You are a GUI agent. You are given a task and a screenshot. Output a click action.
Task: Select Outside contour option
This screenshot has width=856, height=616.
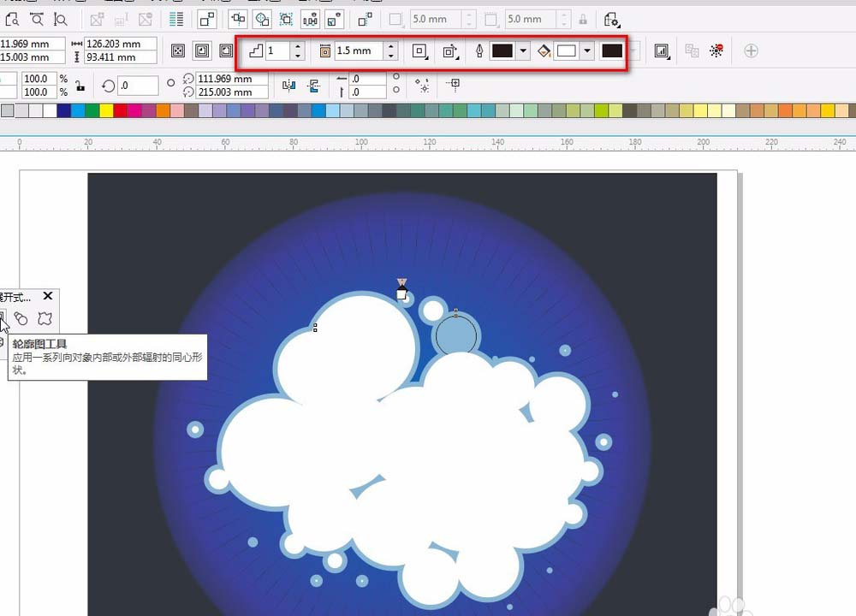pos(225,50)
